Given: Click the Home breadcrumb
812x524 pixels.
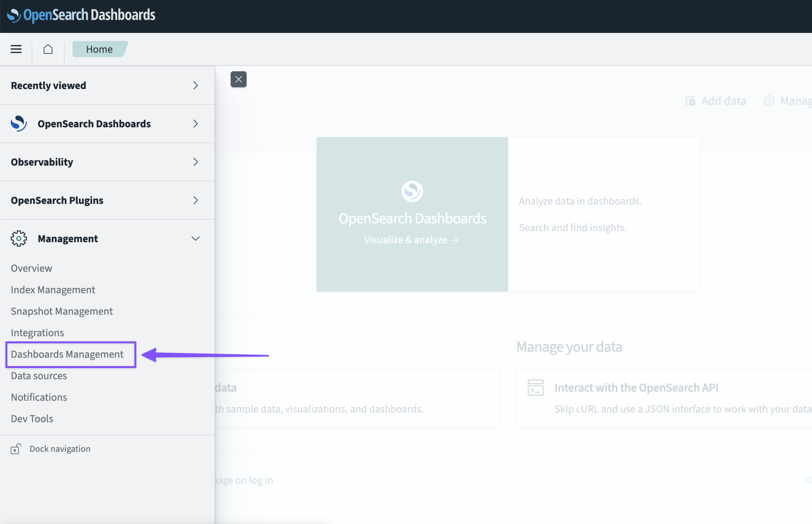Looking at the screenshot, I should [99, 49].
